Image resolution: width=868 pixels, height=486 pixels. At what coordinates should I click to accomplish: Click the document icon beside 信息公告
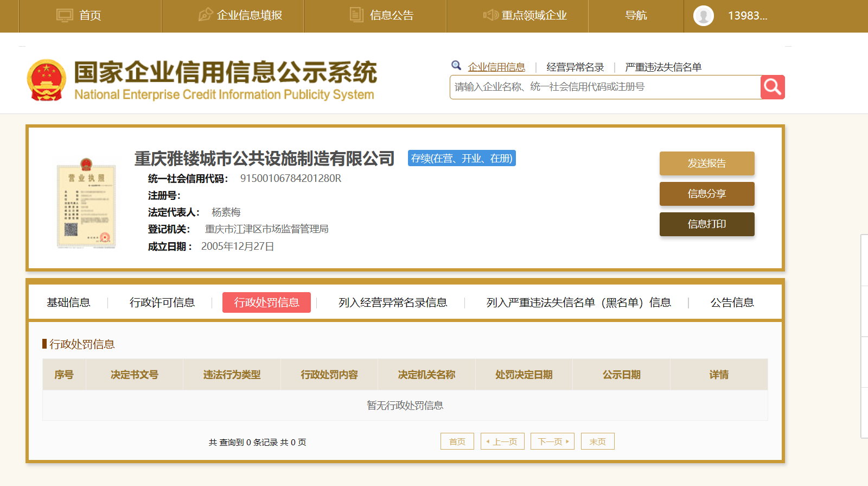pyautogui.click(x=356, y=15)
